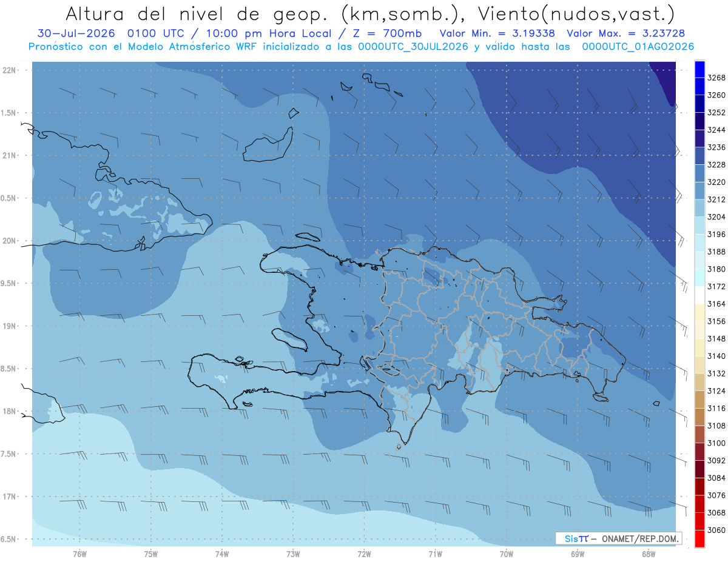
Task: Click the 3180 color bar label
Action: coord(716,269)
